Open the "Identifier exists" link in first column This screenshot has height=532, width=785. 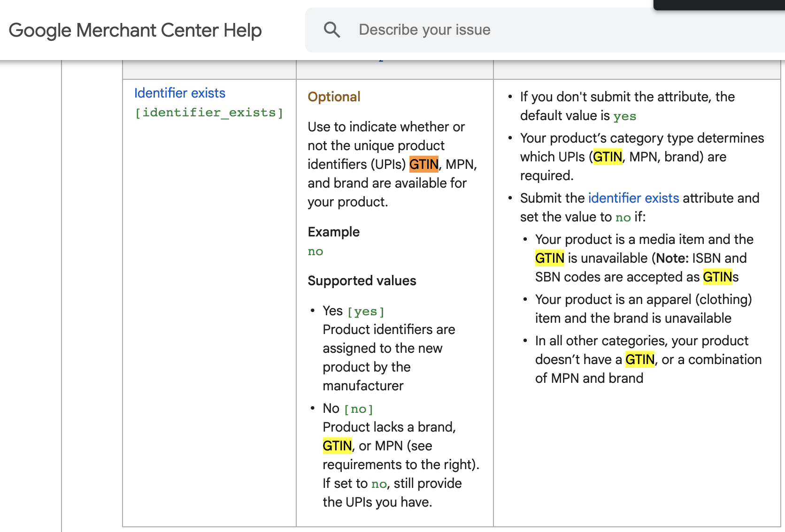coord(179,93)
